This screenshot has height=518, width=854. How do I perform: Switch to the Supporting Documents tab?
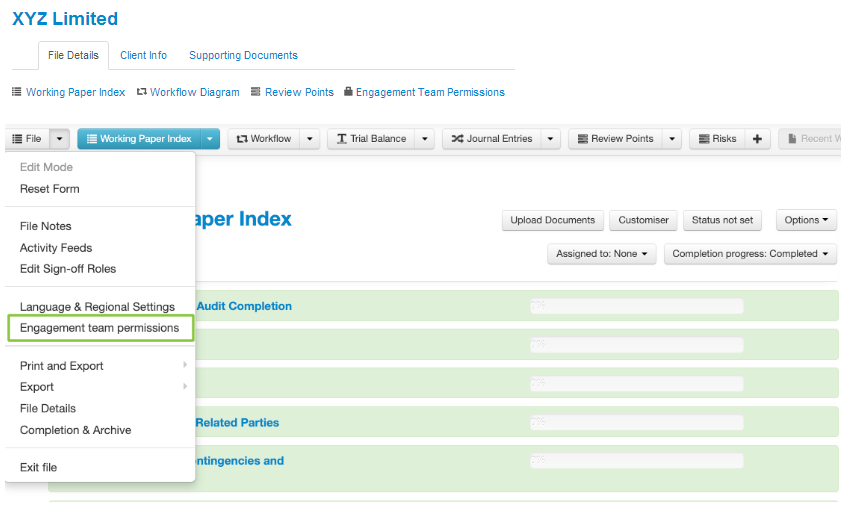pos(243,55)
